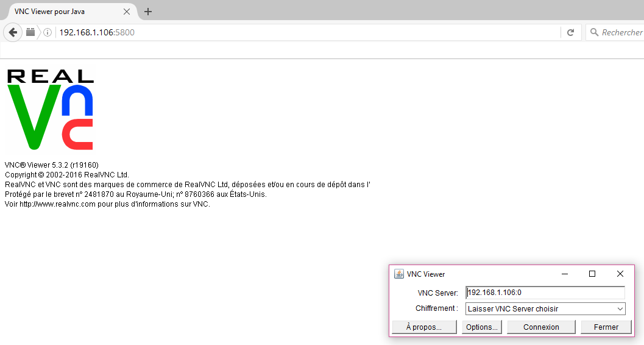Open the Chiffrement dropdown list
644x345 pixels.
(x=545, y=309)
